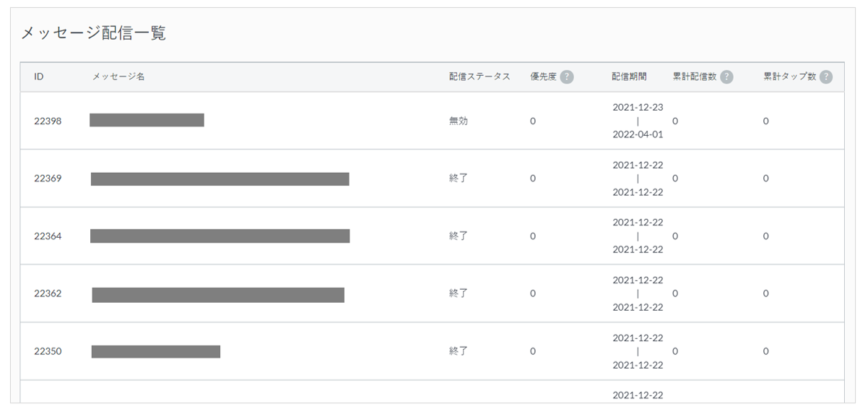Viewport: 868px width, 412px height.
Task: Select message ID 22350
Action: point(48,351)
